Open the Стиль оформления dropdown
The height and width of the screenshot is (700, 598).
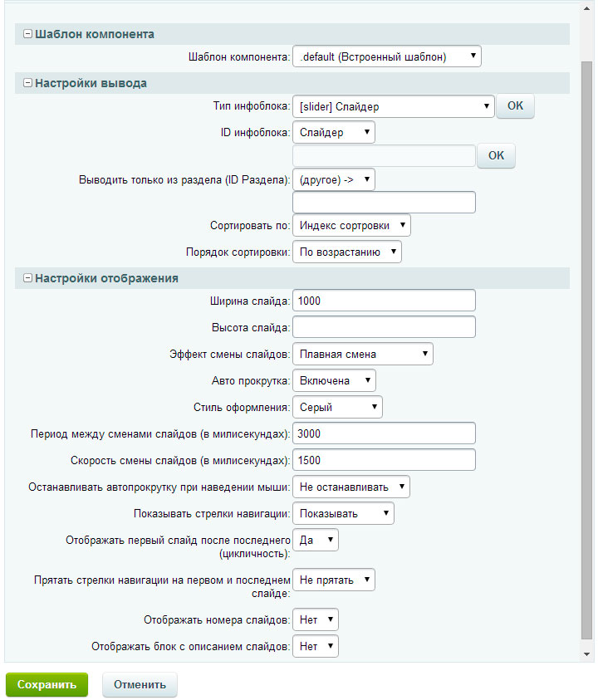click(x=337, y=407)
